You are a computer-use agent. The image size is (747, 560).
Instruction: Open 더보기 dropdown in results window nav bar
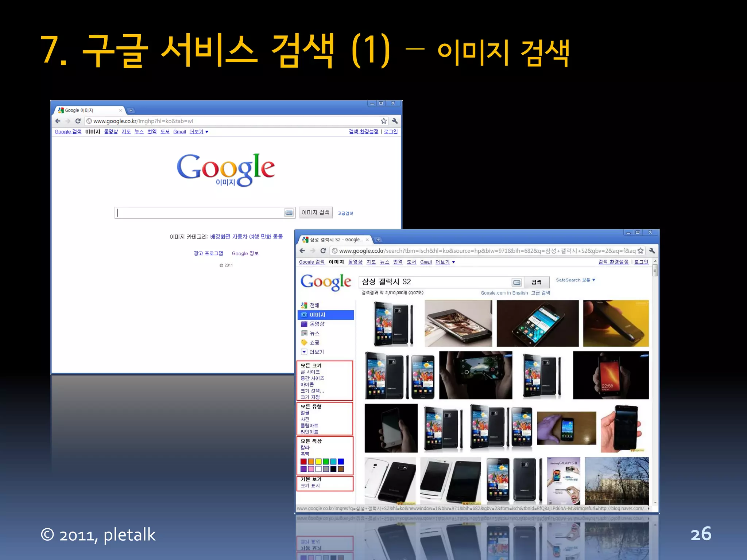pyautogui.click(x=445, y=262)
